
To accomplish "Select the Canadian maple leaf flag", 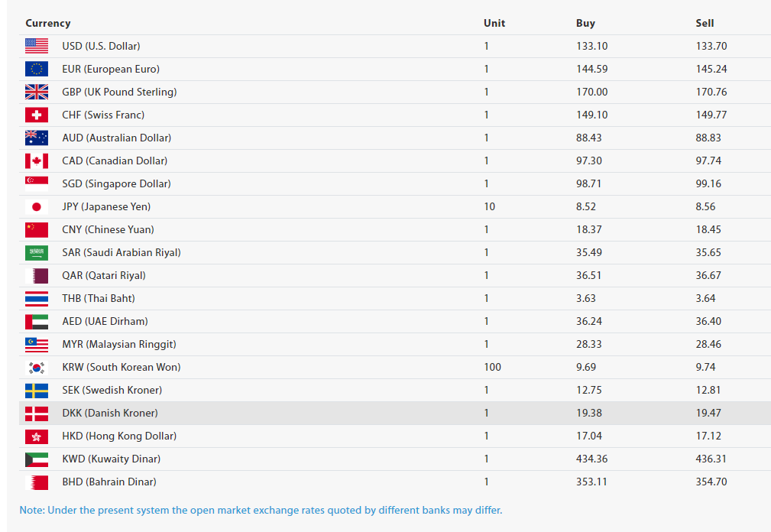I will coord(36,161).
